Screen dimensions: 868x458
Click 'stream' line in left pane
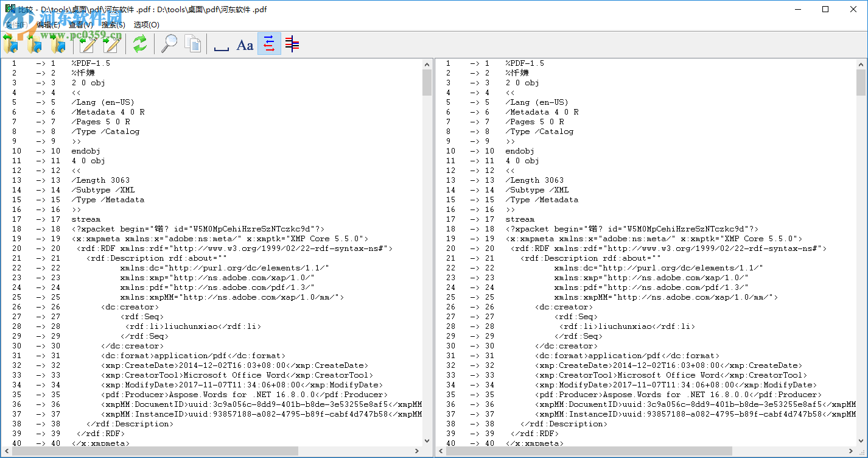pos(86,219)
